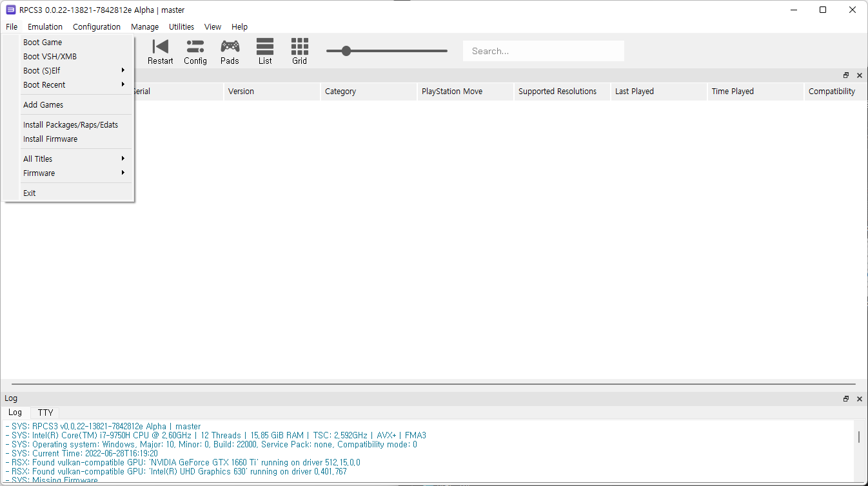Open the Config toolbar icon
Screen dimensions: 868x486
tap(195, 52)
